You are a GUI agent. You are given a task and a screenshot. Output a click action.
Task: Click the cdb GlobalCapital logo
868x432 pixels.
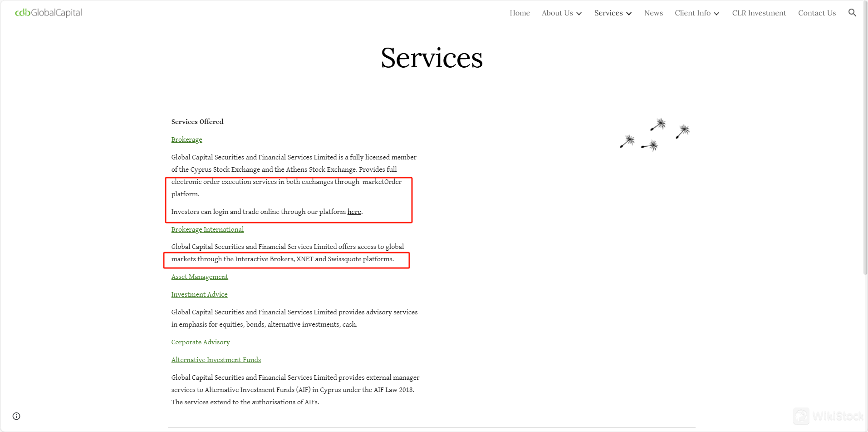49,13
